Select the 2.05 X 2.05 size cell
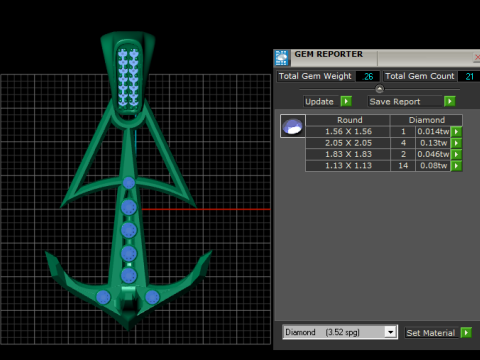Viewport: 480px width, 360px height. [348, 143]
